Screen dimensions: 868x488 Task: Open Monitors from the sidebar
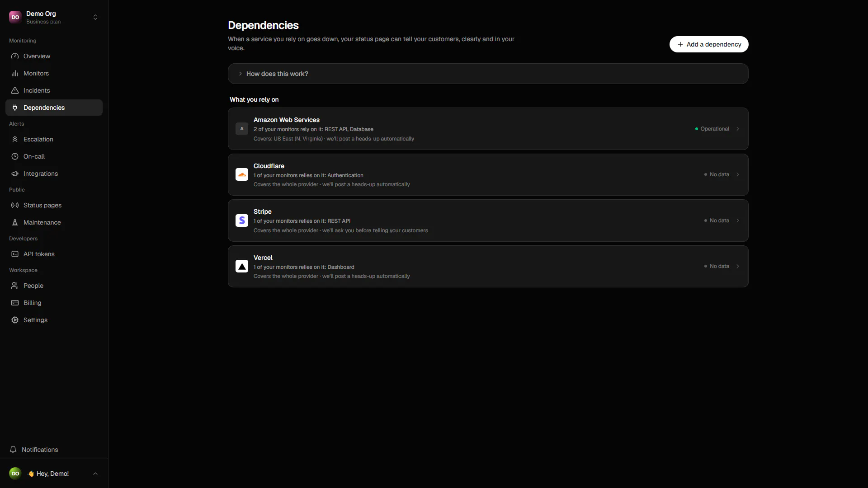pos(54,73)
